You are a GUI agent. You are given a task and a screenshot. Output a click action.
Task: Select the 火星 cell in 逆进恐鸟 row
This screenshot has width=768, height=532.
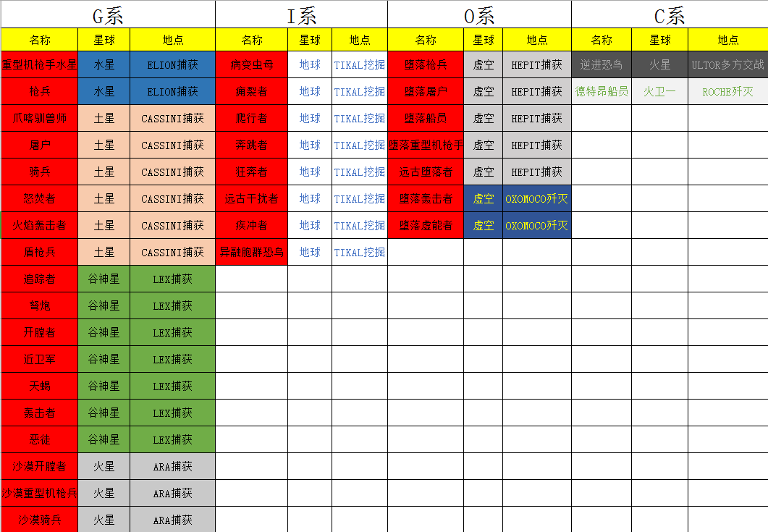coord(659,64)
